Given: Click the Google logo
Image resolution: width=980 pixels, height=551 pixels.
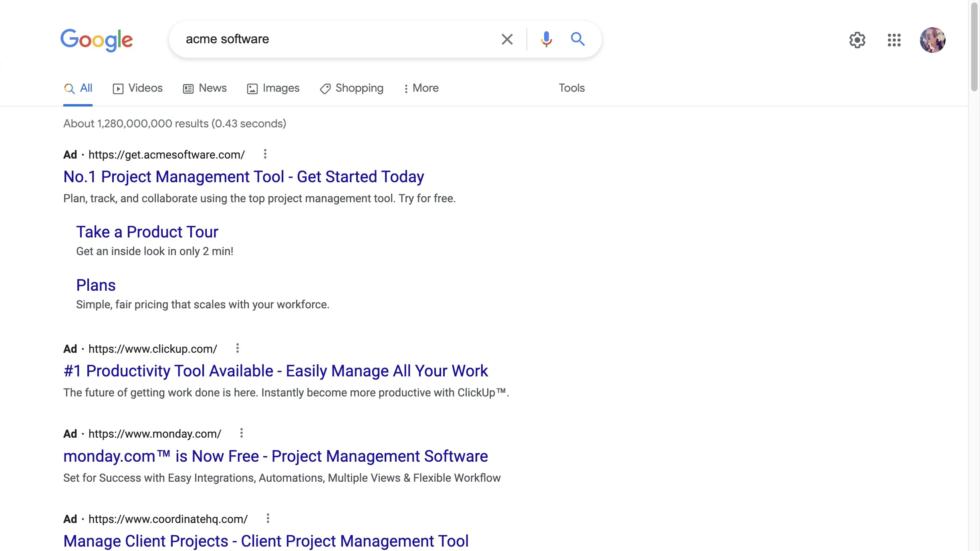Looking at the screenshot, I should point(97,40).
